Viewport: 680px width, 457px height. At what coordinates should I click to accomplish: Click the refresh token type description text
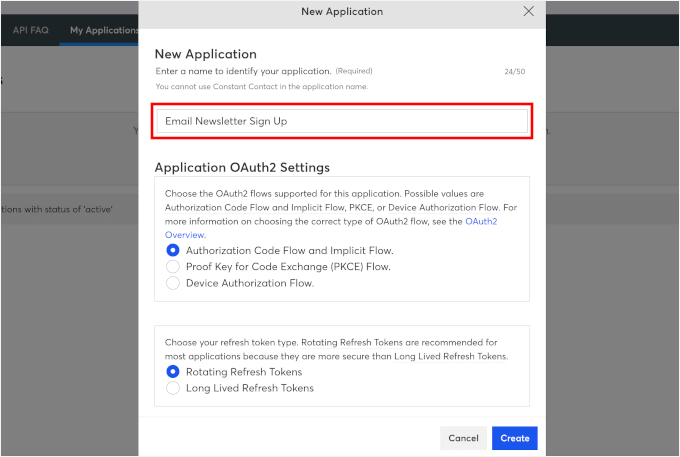(335, 349)
